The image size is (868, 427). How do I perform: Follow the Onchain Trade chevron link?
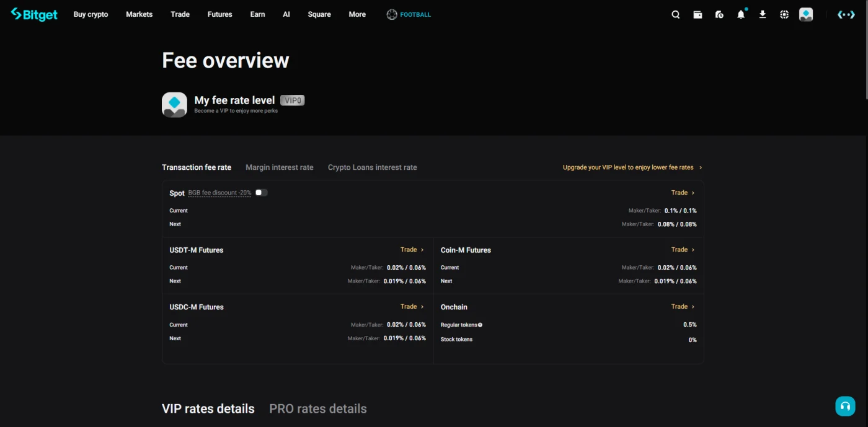[683, 307]
